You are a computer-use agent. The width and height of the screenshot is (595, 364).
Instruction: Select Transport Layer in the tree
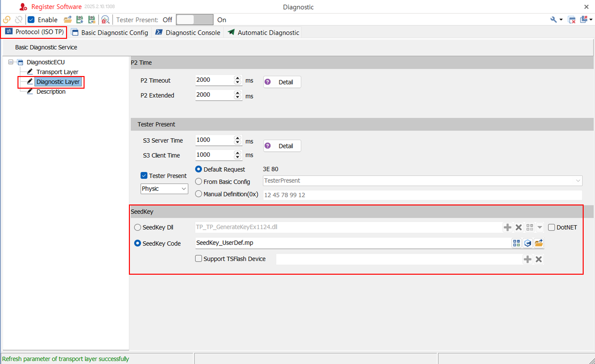pyautogui.click(x=57, y=72)
